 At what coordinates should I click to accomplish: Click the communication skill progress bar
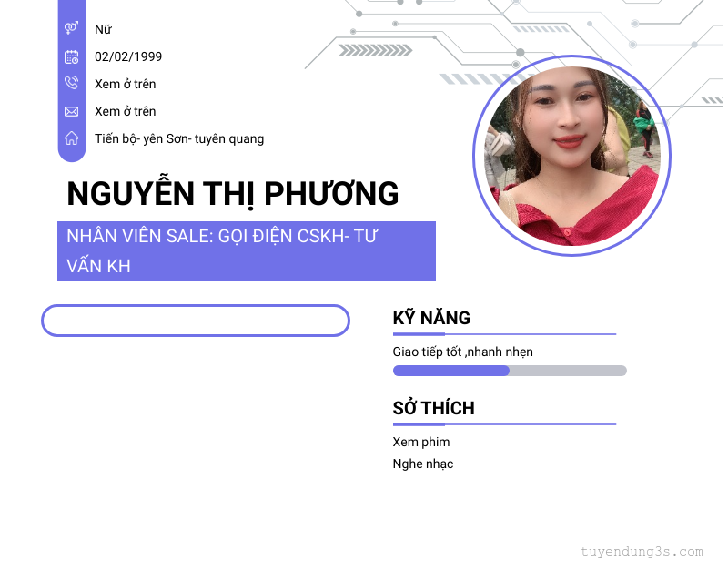510,371
